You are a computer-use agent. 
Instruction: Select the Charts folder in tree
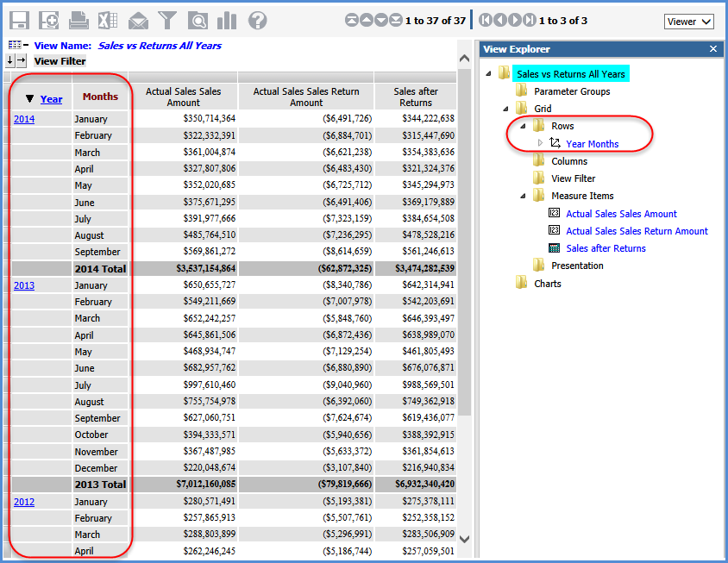547,283
